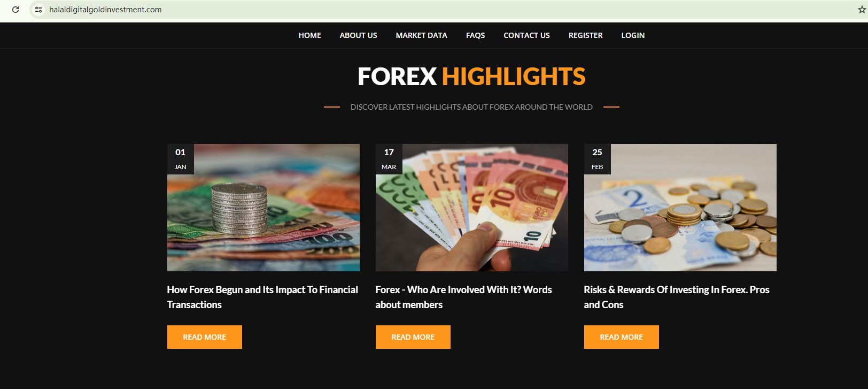This screenshot has height=389, width=868.
Task: Open the 'Risks & Rewards Of Investing' title link
Action: [677, 297]
